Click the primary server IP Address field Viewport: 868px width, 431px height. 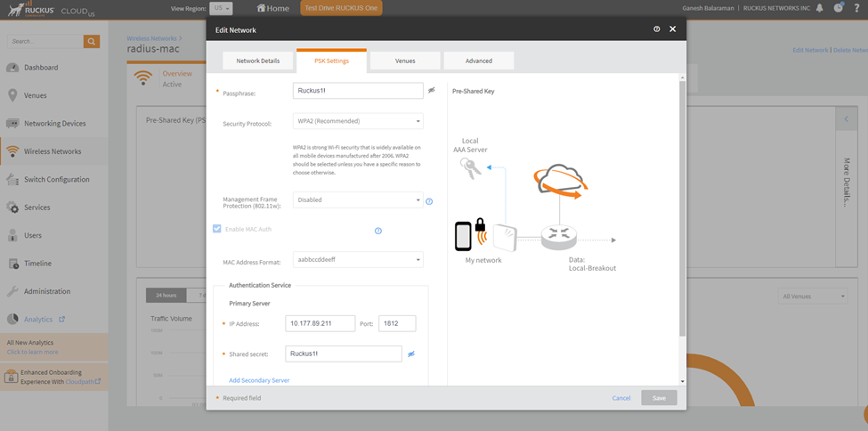[320, 323]
